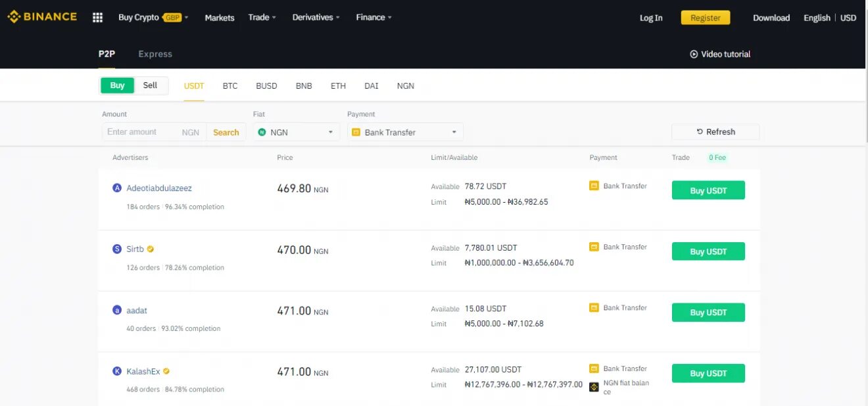
Task: Switch to the Express tab
Action: pos(155,55)
